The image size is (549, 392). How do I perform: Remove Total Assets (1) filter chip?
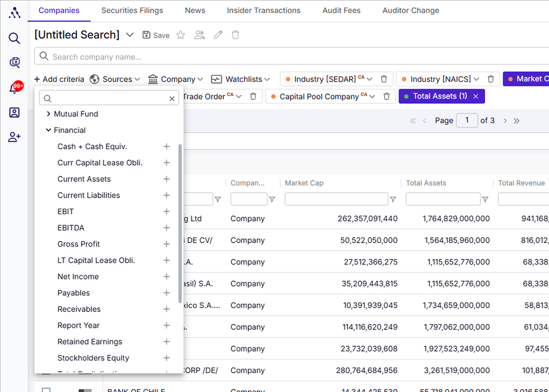click(476, 96)
